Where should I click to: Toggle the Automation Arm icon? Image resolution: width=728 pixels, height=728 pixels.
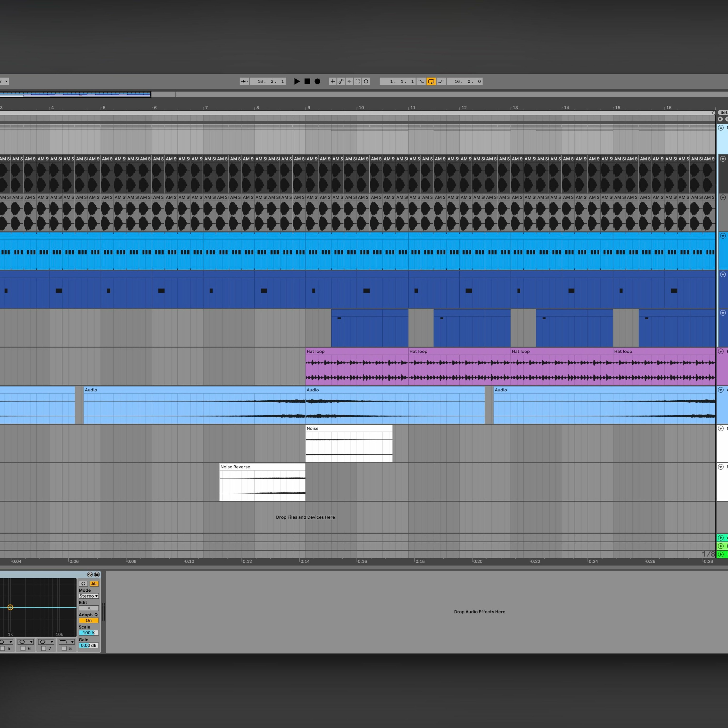(x=341, y=81)
